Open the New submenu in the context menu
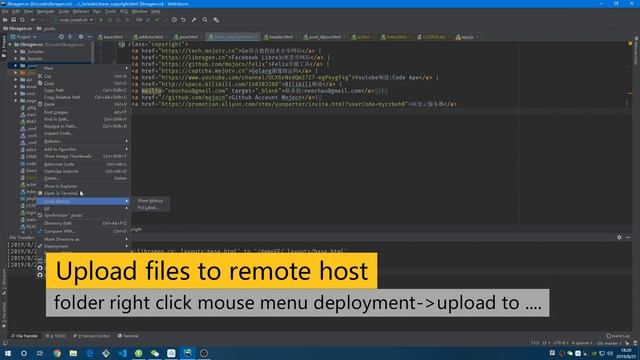This screenshot has width=640, height=360. pyautogui.click(x=83, y=68)
